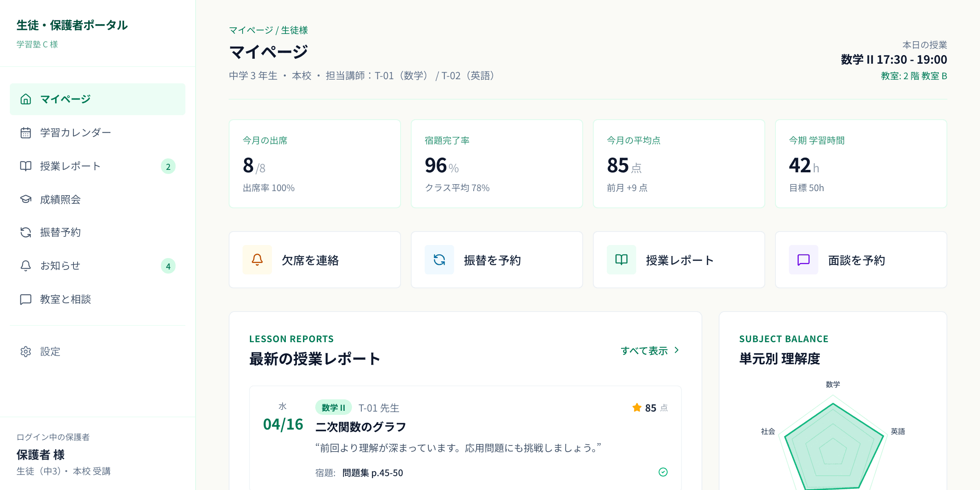Toggle the star on the 85点 score
Image resolution: width=980 pixels, height=490 pixels.
(x=636, y=408)
